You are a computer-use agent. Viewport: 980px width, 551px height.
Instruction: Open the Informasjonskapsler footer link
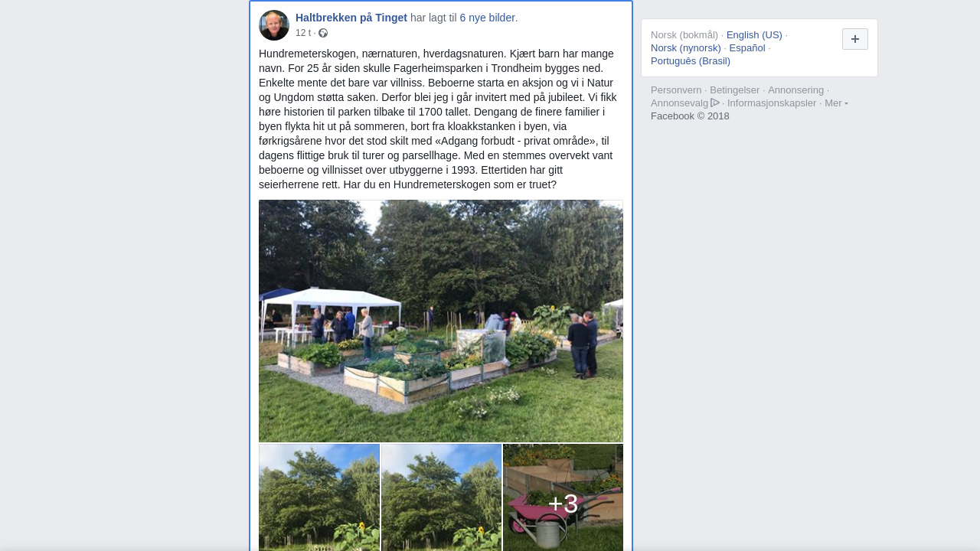(772, 103)
